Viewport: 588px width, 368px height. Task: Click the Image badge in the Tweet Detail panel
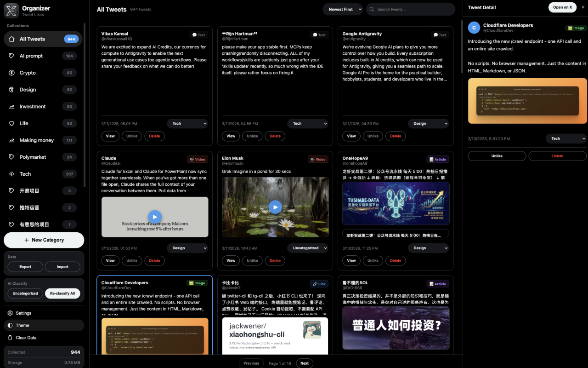coord(576,28)
